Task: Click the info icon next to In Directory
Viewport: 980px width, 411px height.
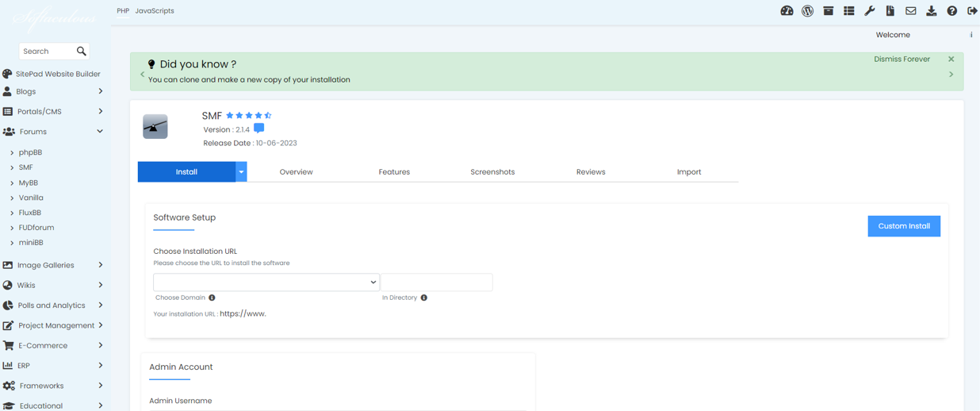Action: coord(423,298)
